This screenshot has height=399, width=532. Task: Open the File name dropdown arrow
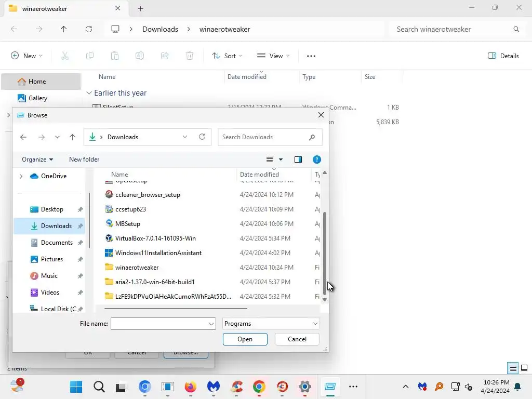[211, 324]
